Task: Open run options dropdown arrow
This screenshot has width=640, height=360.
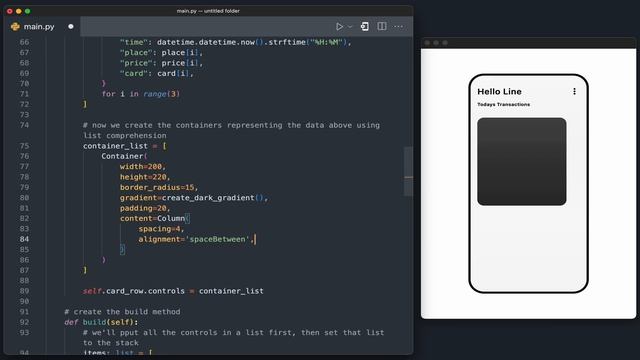Action: pyautogui.click(x=350, y=27)
